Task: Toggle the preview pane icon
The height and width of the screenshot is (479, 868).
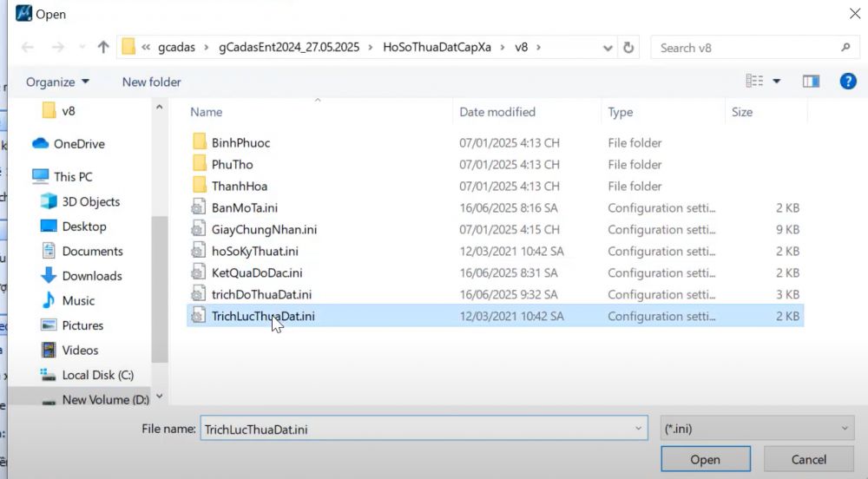Action: 811,82
